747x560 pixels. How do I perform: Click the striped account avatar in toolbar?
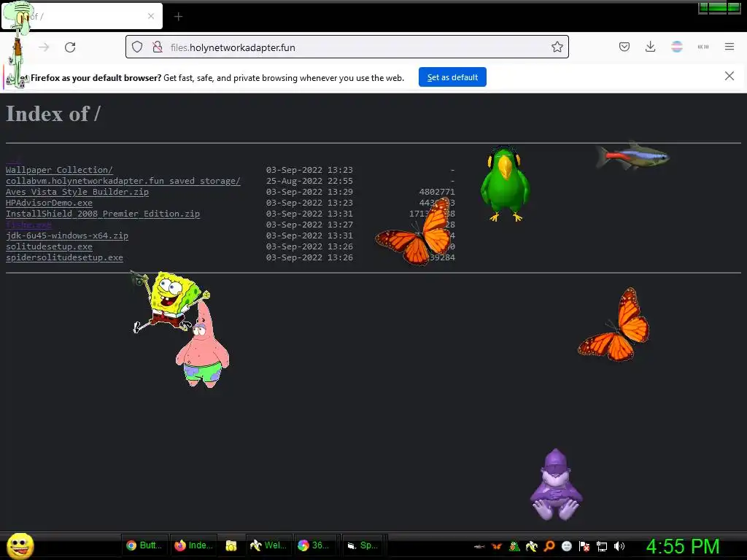[676, 47]
